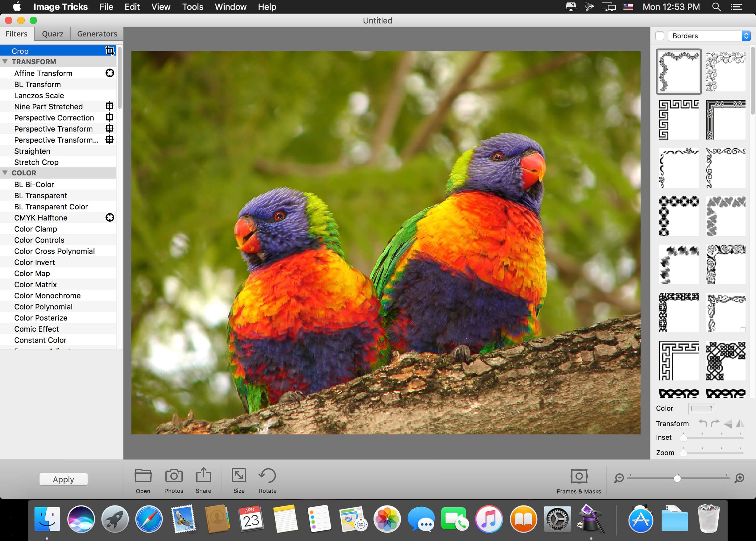Open the Tools menu
Image resolution: width=756 pixels, height=541 pixels.
point(193,7)
